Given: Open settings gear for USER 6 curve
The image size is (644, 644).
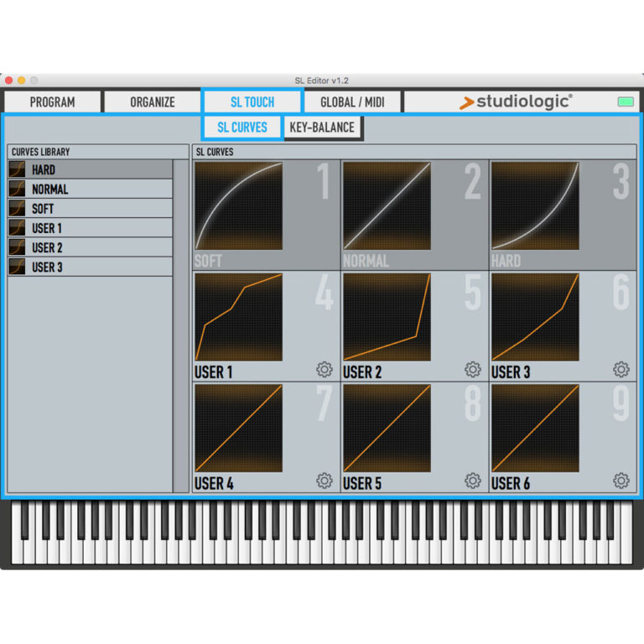Looking at the screenshot, I should coord(621,480).
